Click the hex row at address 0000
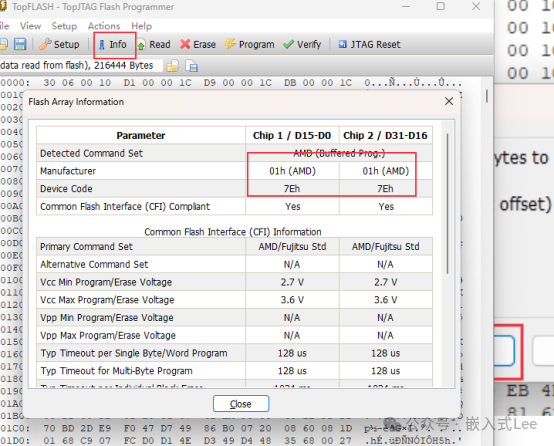Image resolution: width=554 pixels, height=446 pixels. [x=231, y=83]
